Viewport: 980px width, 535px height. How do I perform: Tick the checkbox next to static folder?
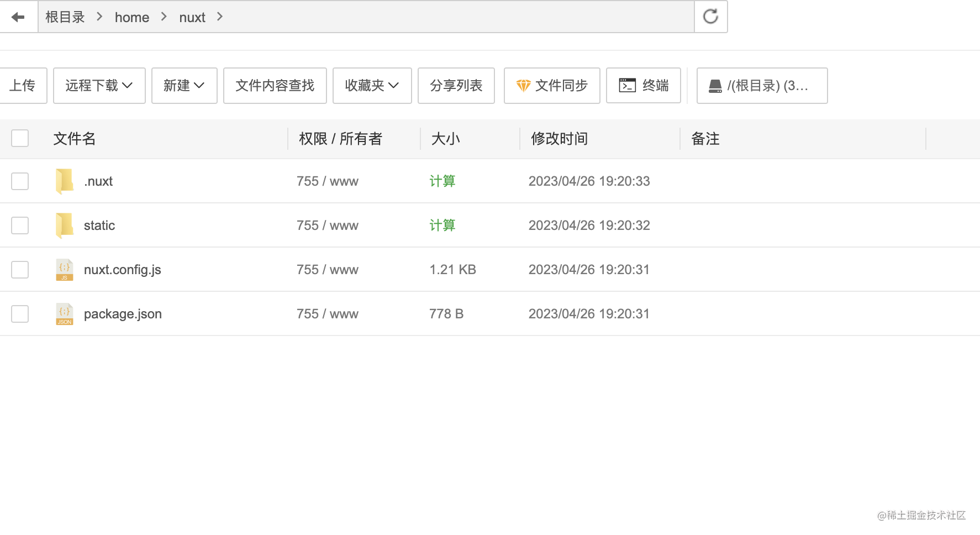pos(20,225)
